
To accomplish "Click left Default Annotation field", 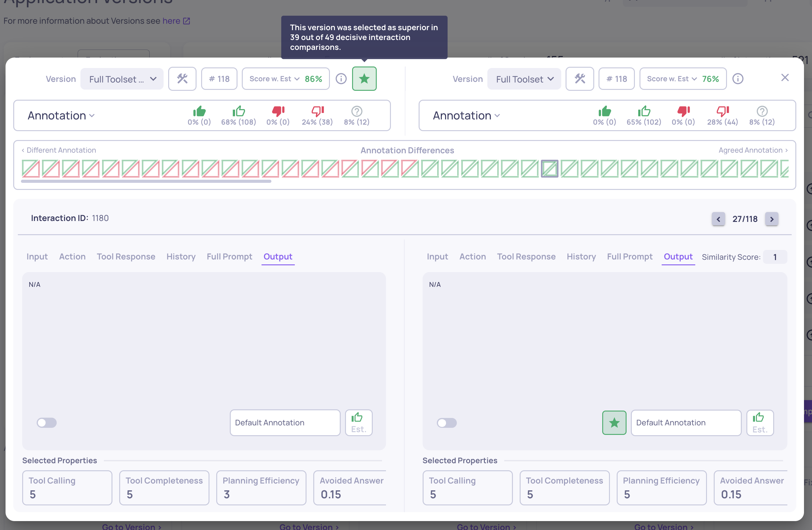I will click(x=285, y=423).
